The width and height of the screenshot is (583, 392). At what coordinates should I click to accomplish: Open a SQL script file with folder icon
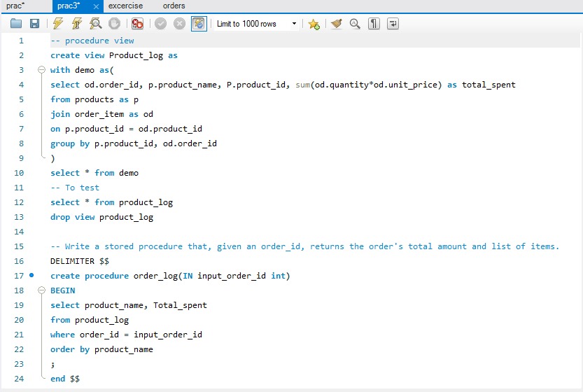pos(16,24)
